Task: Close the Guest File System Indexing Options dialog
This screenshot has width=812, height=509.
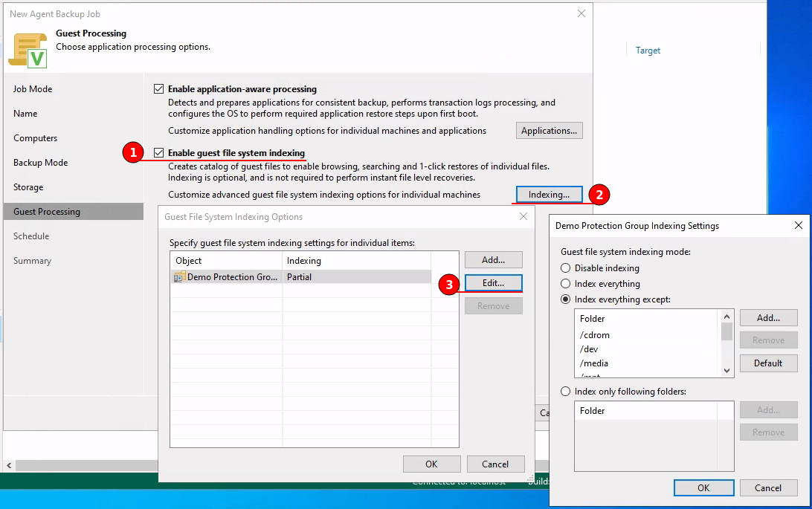Action: (x=523, y=216)
